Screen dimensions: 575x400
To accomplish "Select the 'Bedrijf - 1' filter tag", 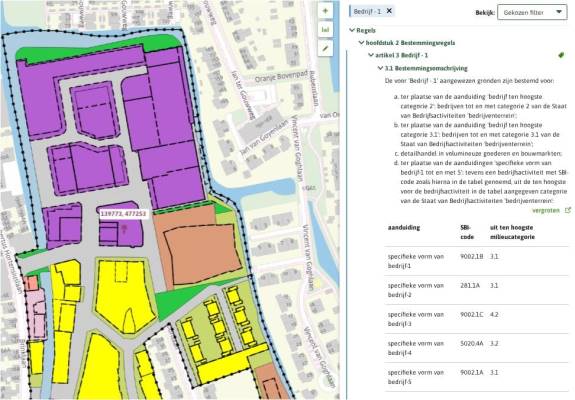I will pos(367,11).
